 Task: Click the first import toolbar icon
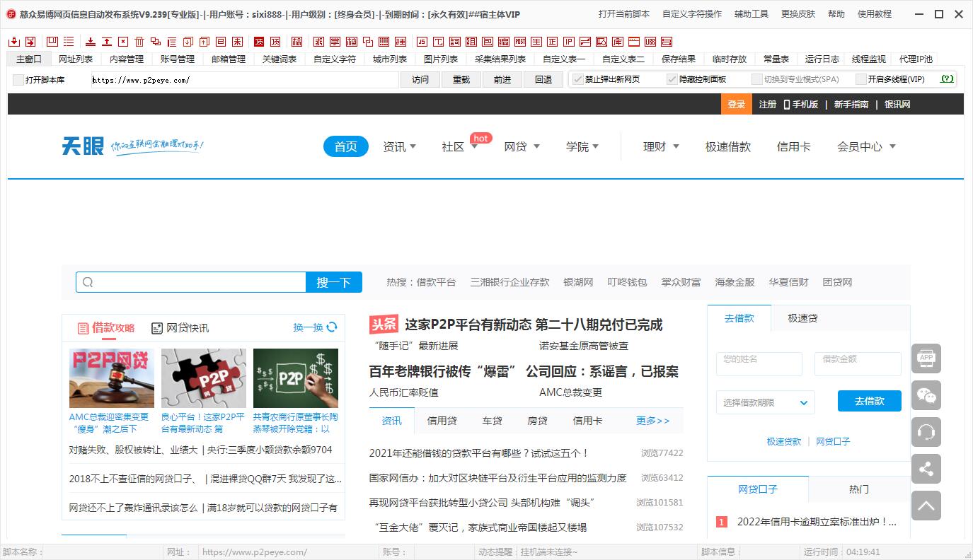pos(14,42)
